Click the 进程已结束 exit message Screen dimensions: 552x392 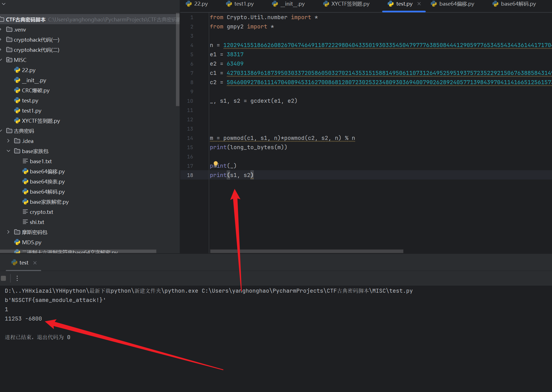click(x=37, y=337)
